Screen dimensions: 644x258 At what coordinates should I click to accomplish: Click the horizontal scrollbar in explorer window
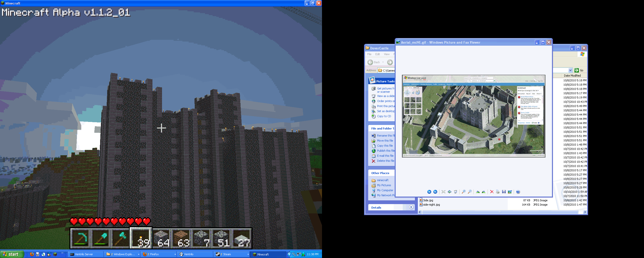500,212
